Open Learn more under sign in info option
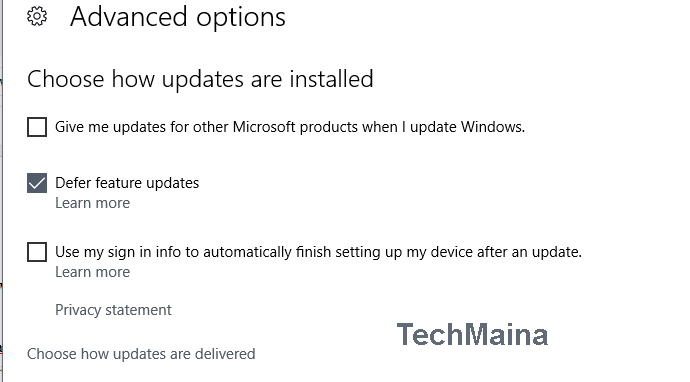This screenshot has width=690, height=382. (92, 272)
